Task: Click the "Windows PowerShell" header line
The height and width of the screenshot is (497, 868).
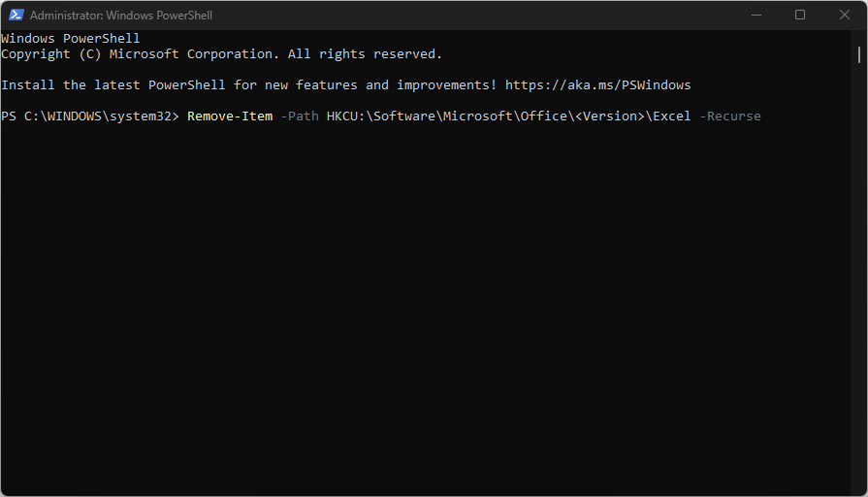Action: coord(70,39)
